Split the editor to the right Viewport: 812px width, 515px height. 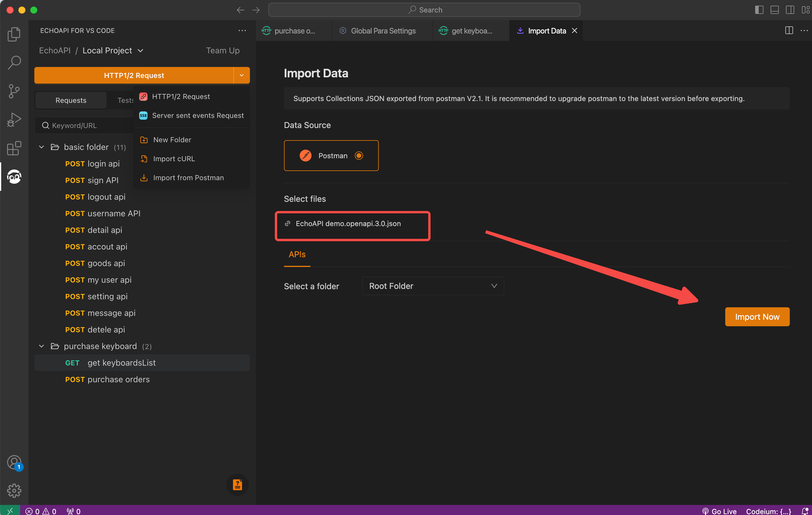point(789,31)
